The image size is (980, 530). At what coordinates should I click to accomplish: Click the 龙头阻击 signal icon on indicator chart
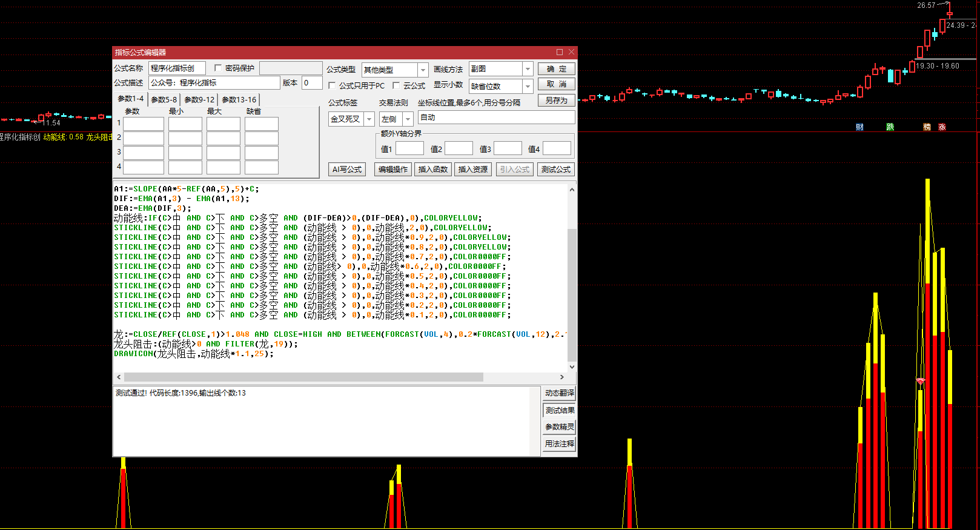921,382
